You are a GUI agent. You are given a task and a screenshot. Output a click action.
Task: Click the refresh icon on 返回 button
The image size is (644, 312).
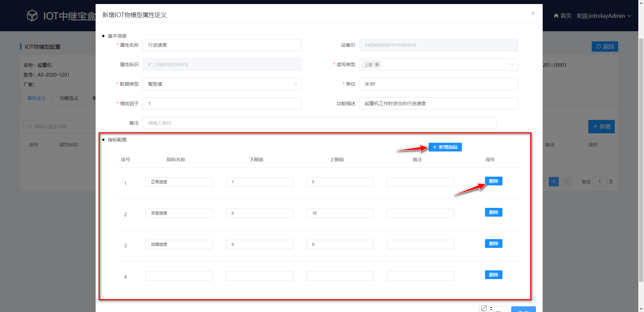(x=598, y=47)
